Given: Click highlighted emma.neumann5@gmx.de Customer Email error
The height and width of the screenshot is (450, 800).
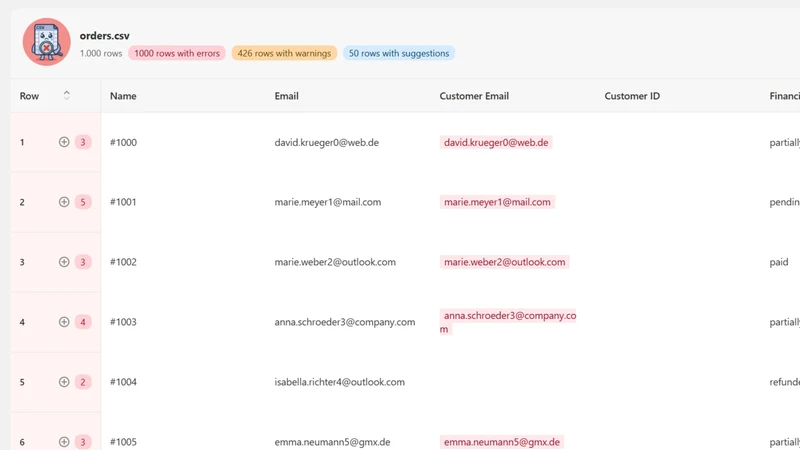Looking at the screenshot, I should [502, 442].
